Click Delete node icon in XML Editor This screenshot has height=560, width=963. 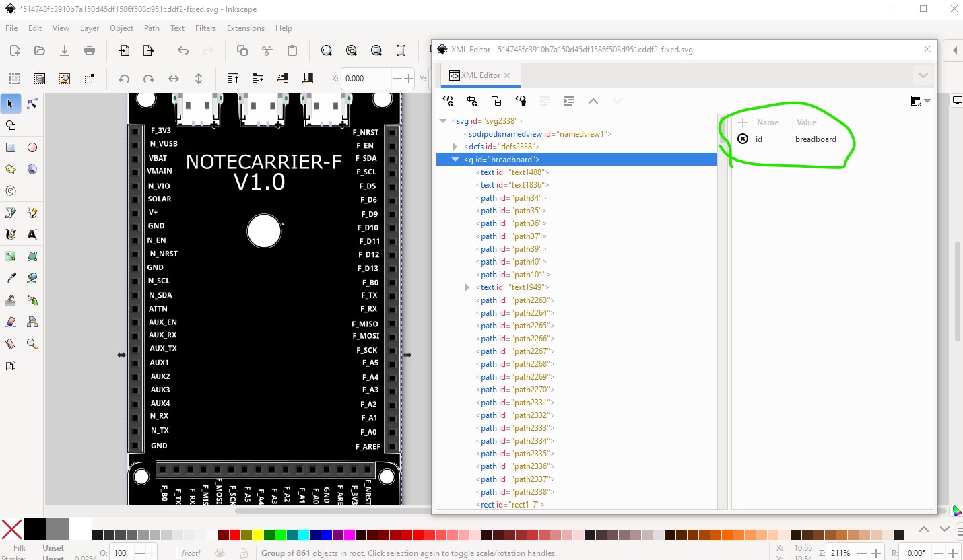tap(521, 101)
